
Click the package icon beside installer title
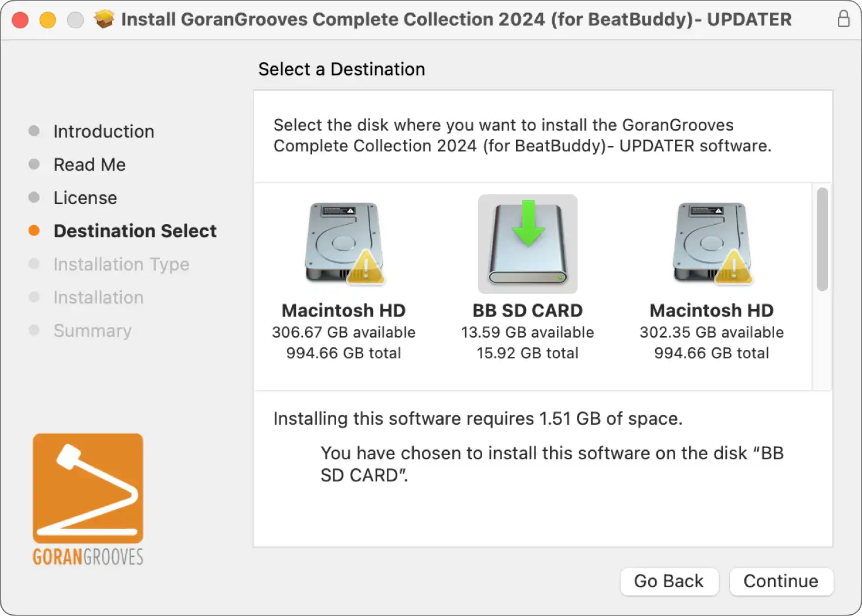(104, 19)
